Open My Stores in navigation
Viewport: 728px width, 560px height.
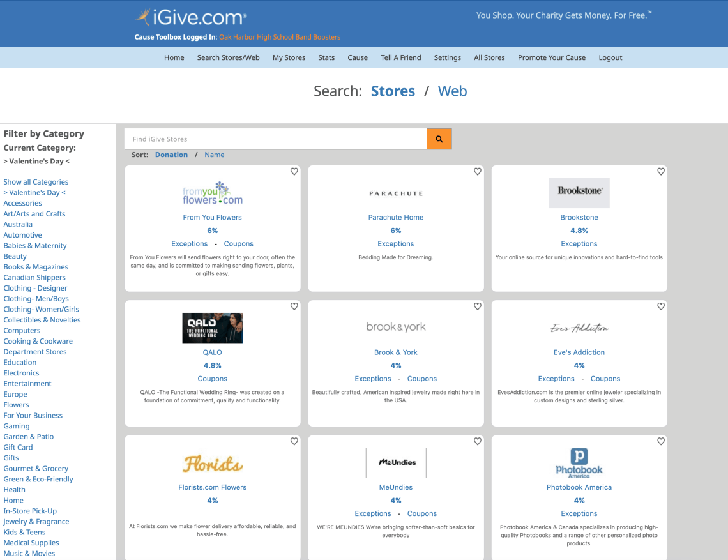click(289, 57)
